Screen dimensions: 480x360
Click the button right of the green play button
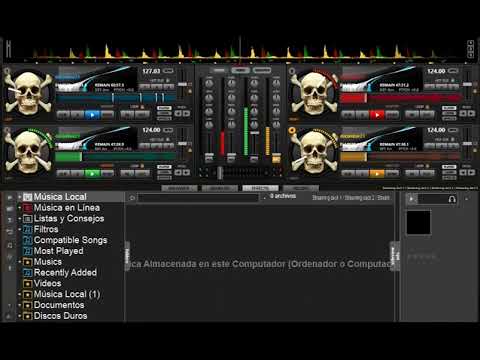(107, 173)
